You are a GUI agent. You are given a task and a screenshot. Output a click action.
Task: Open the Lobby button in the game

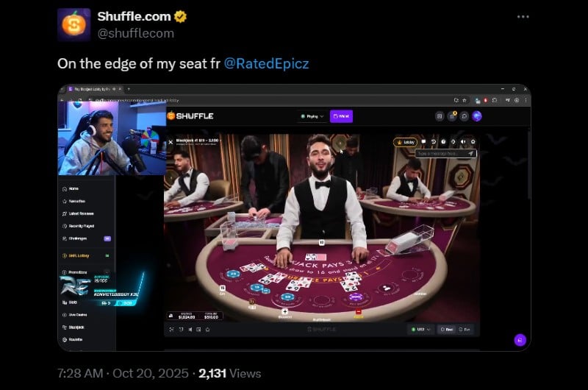pos(406,142)
